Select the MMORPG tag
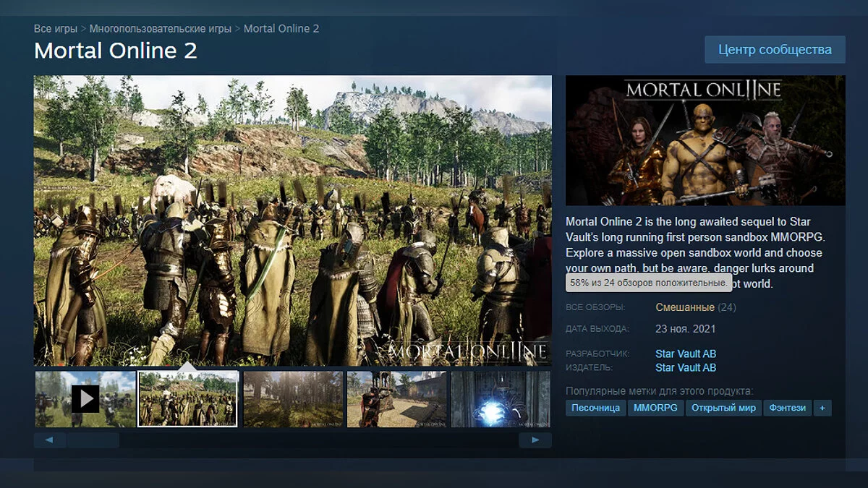868x488 pixels. [x=656, y=408]
